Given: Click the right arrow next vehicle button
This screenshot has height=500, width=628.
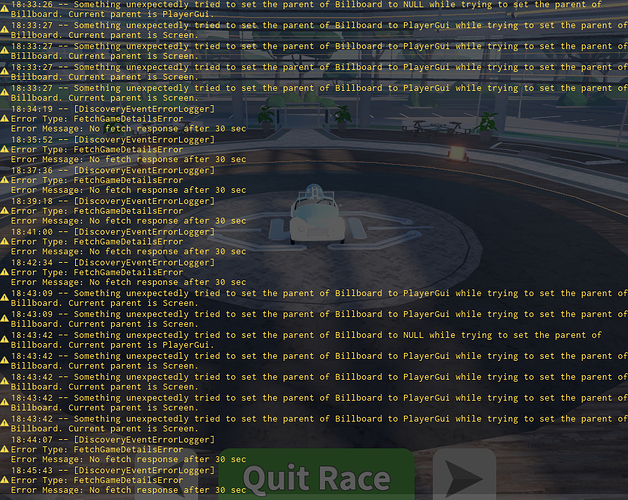Looking at the screenshot, I should click(x=465, y=476).
